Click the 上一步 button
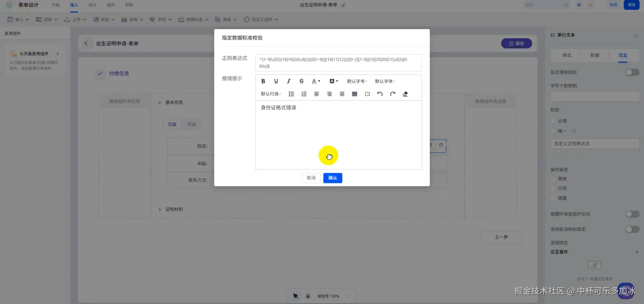The image size is (644, 304). coord(501,237)
